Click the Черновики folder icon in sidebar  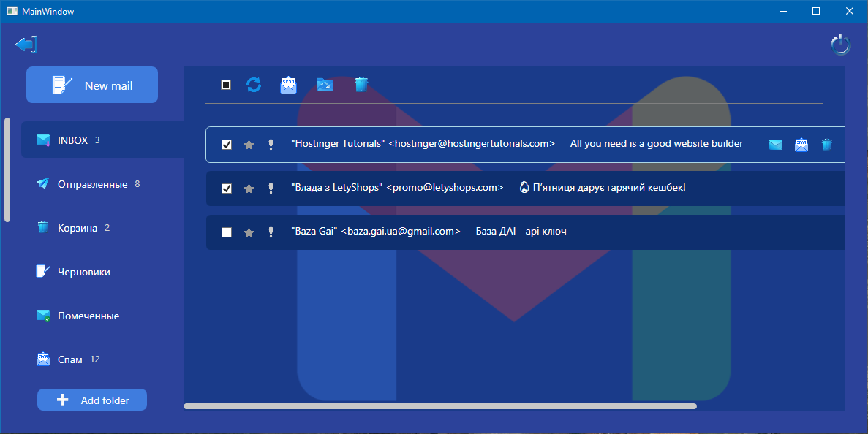click(x=42, y=271)
